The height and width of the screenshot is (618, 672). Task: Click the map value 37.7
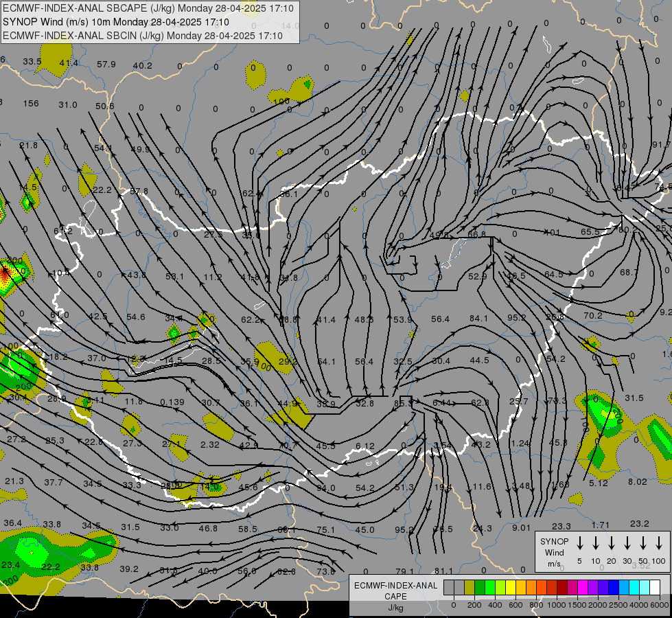pos(54,483)
